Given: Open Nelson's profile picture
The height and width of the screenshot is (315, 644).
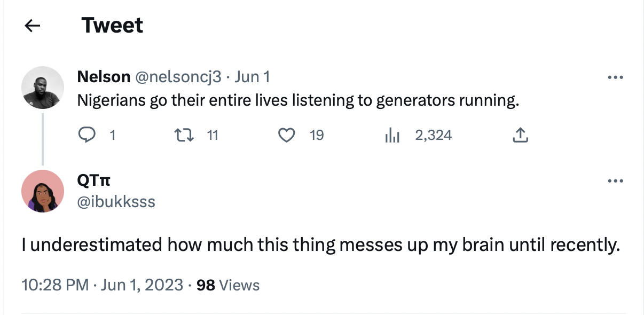Looking at the screenshot, I should pos(43,88).
